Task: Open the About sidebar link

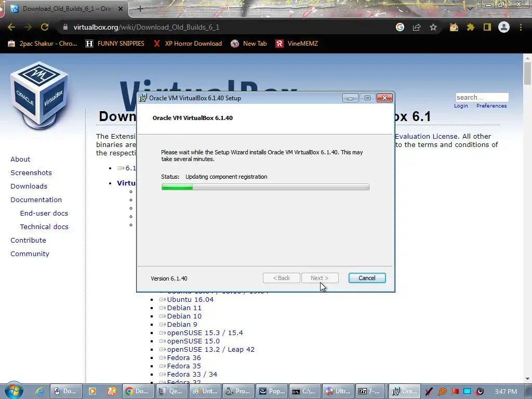Action: 20,159
